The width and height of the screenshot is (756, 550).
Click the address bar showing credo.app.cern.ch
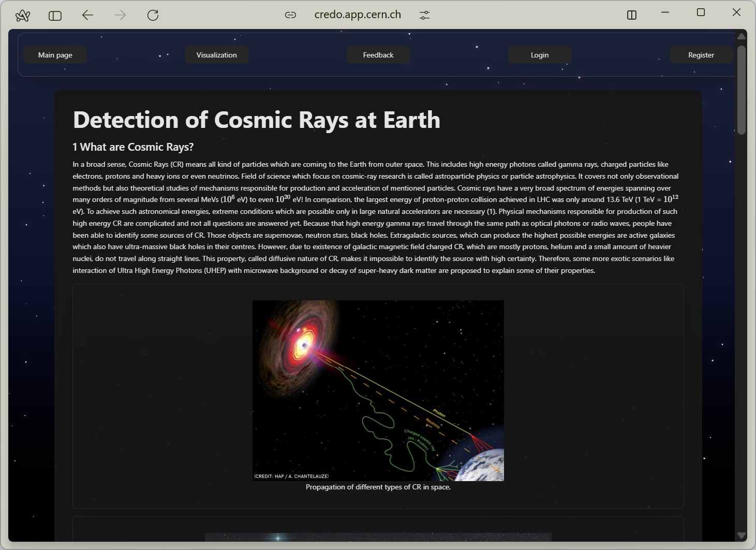[x=358, y=15]
